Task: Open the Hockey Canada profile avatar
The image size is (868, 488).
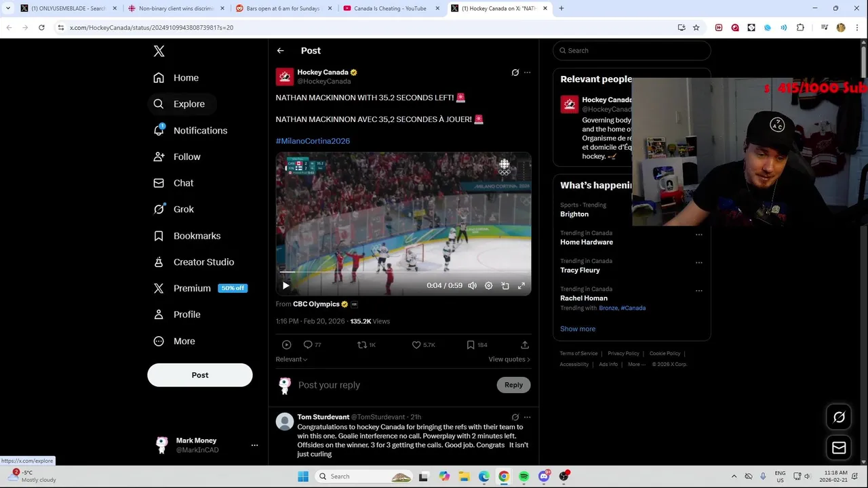Action: pyautogui.click(x=285, y=77)
